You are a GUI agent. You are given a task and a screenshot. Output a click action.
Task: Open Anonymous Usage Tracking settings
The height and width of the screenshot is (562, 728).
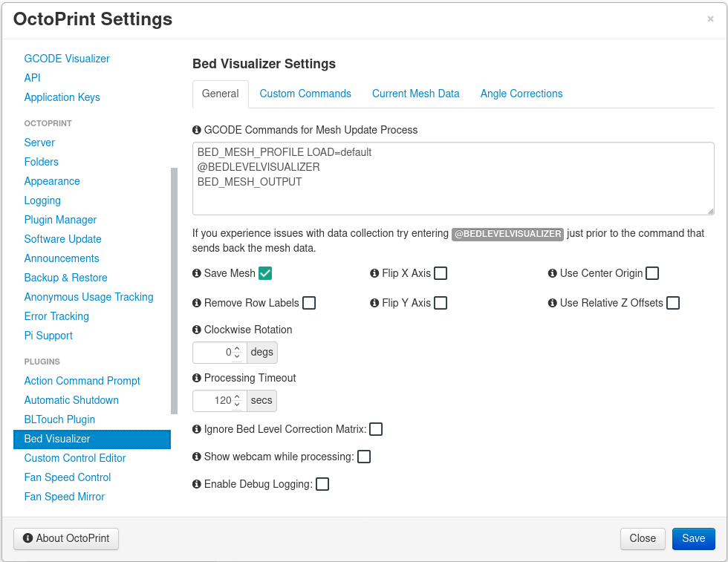[x=88, y=297]
